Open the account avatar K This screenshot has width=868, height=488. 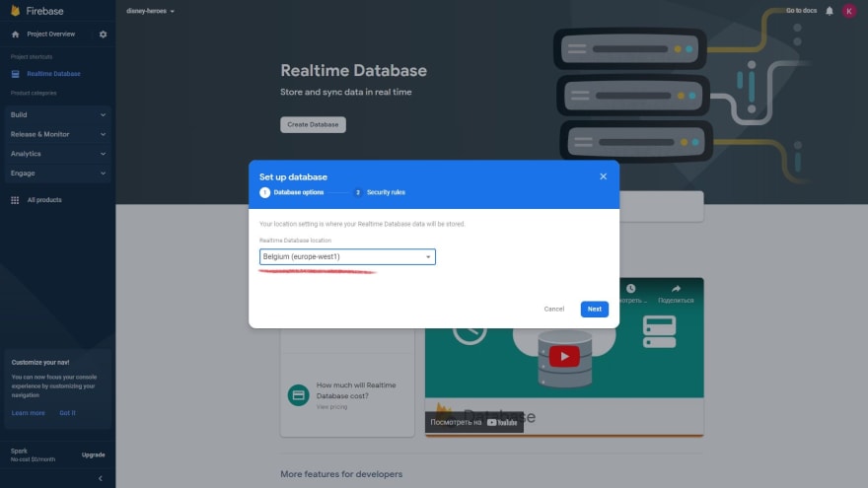pos(849,11)
